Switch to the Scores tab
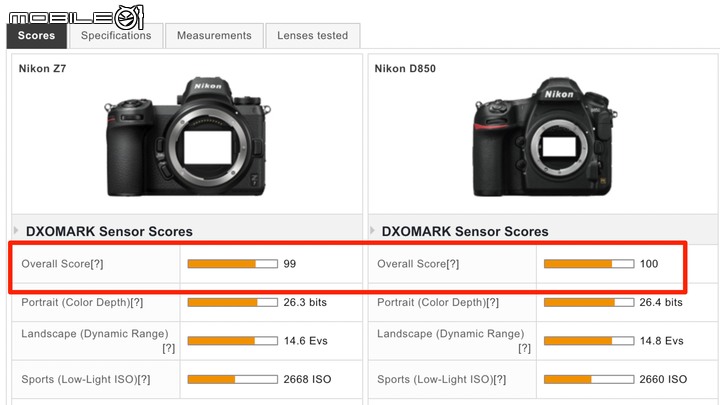Screen dimensions: 720x405 coord(37,36)
